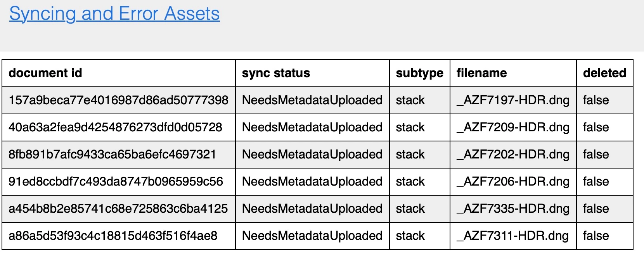Click filename _AZF7206-HDR.dng
Screen dimensions: 644x265
click(x=513, y=182)
